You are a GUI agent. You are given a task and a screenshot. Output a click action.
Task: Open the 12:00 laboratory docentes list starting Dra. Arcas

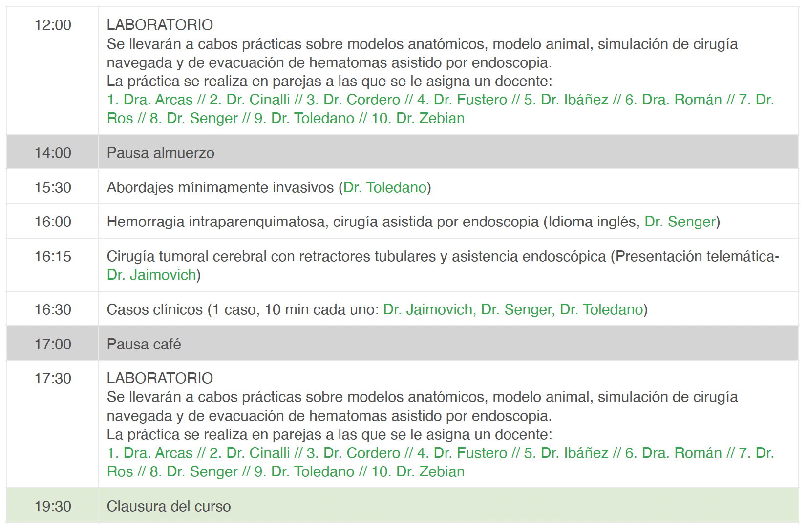coord(441,109)
